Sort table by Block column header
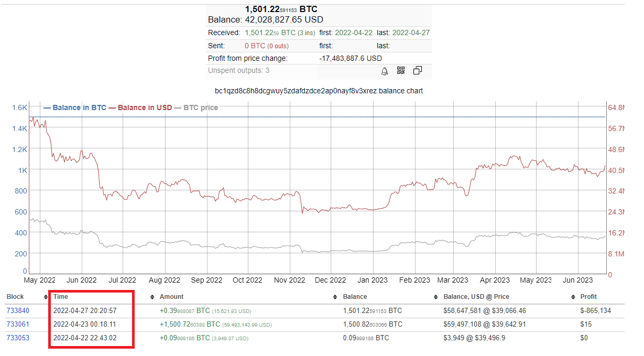This screenshot has height=356, width=644. [x=15, y=297]
